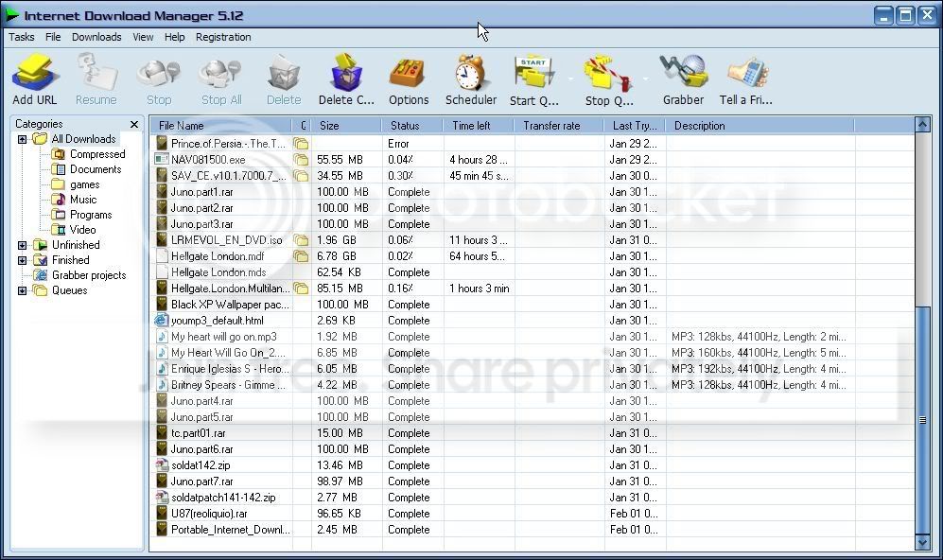This screenshot has height=560, width=943.
Task: Select the Video category
Action: (x=82, y=230)
